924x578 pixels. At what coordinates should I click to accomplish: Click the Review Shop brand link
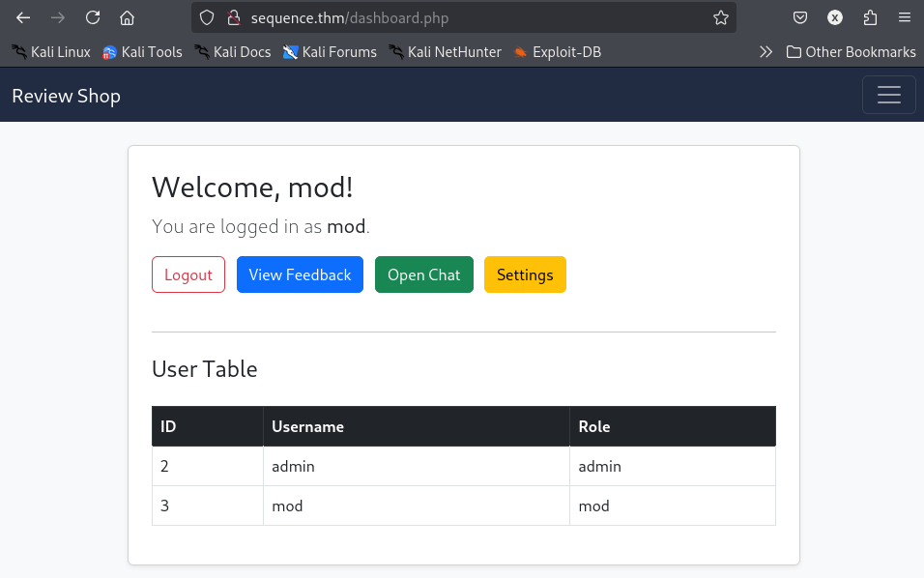[x=66, y=96]
